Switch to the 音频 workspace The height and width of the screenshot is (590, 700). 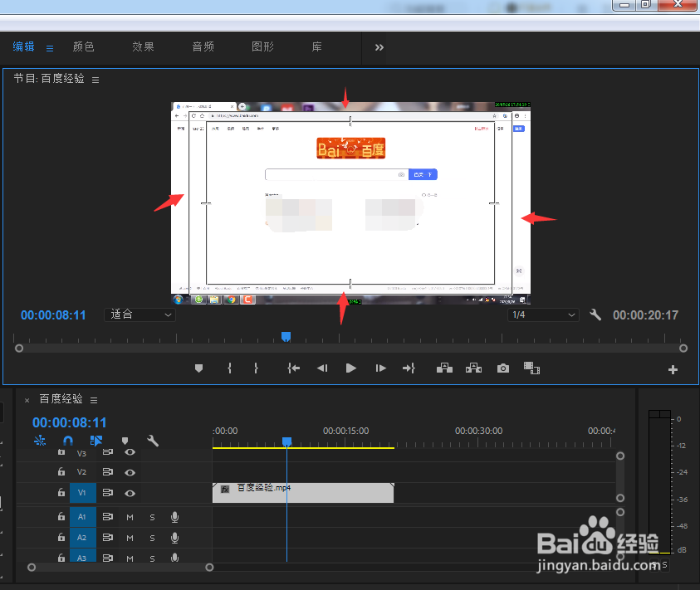[x=203, y=46]
